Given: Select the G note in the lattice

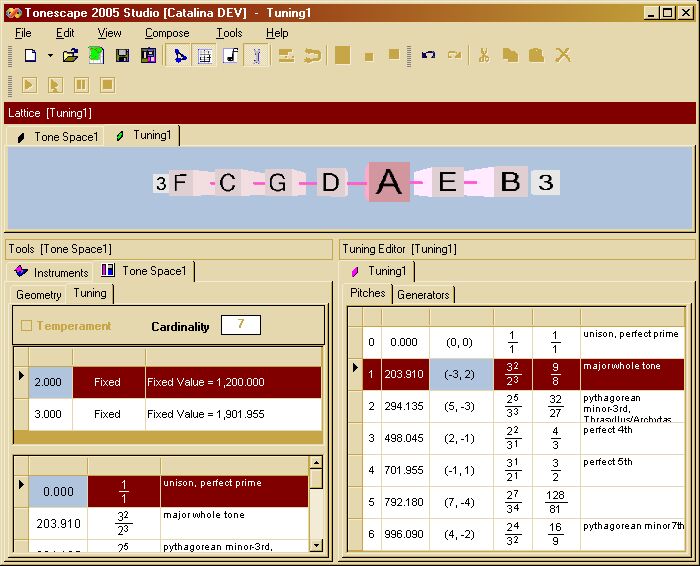Looking at the screenshot, I should click(278, 182).
